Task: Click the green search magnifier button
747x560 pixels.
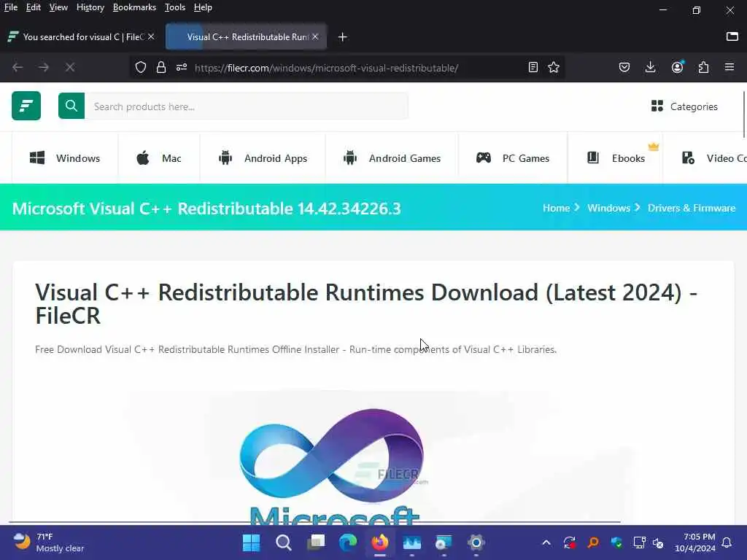Action: click(71, 106)
